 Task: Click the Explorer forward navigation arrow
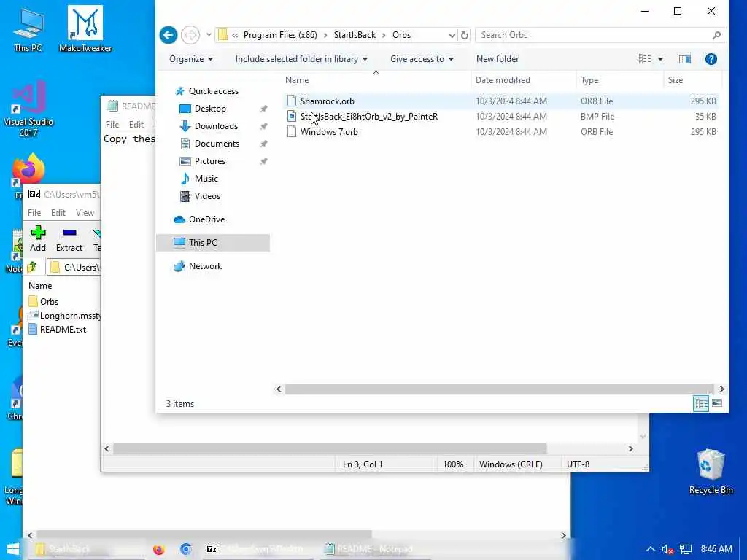click(x=190, y=35)
